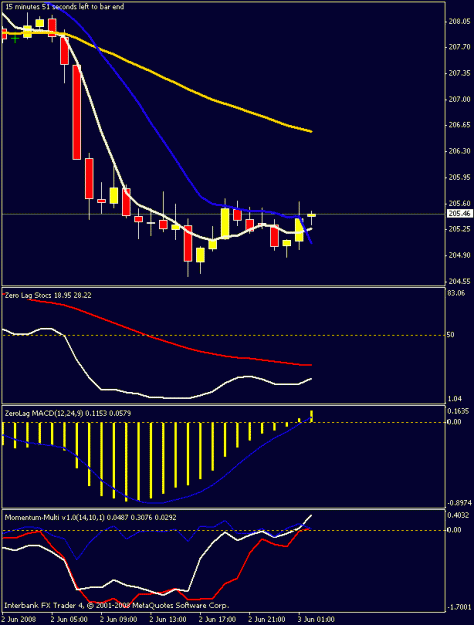
Task: Click the 206.30 price scale value
Action: (459, 151)
